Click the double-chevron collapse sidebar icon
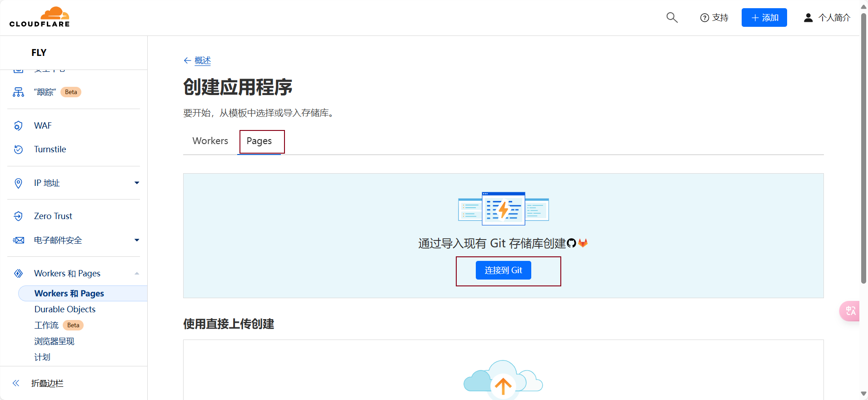 tap(16, 383)
